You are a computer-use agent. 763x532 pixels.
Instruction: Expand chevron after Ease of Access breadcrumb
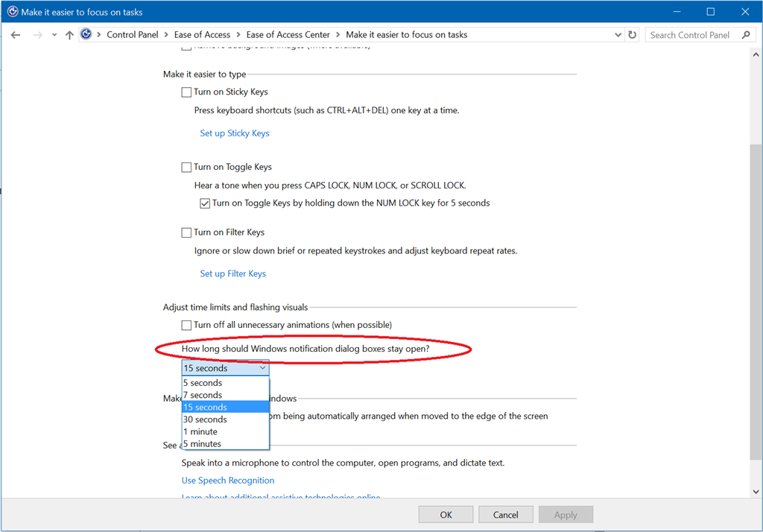(238, 34)
